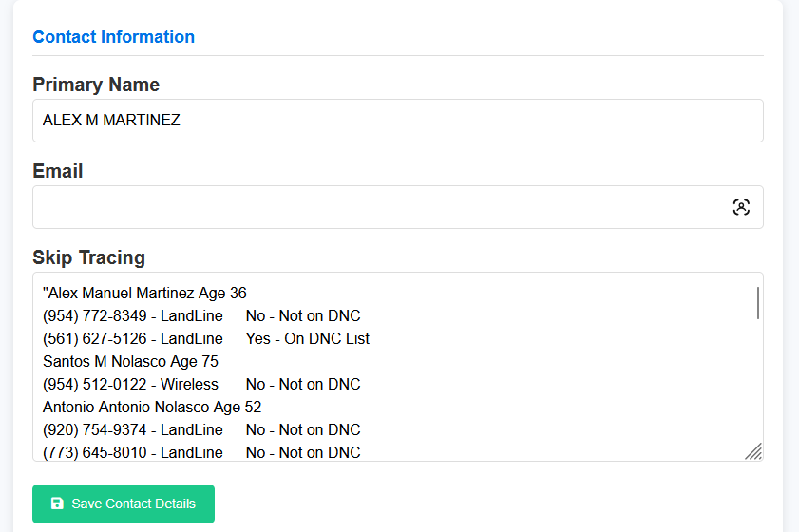Click the textarea resize handle in Skip Tracing
Screen dimensions: 799x532
pyautogui.click(x=753, y=451)
